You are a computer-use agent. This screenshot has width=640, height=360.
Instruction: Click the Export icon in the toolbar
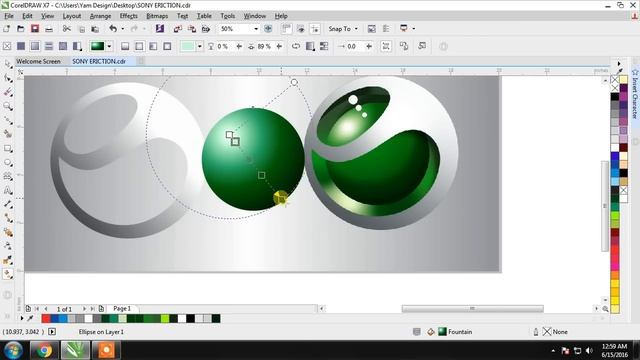pyautogui.click(x=192, y=29)
